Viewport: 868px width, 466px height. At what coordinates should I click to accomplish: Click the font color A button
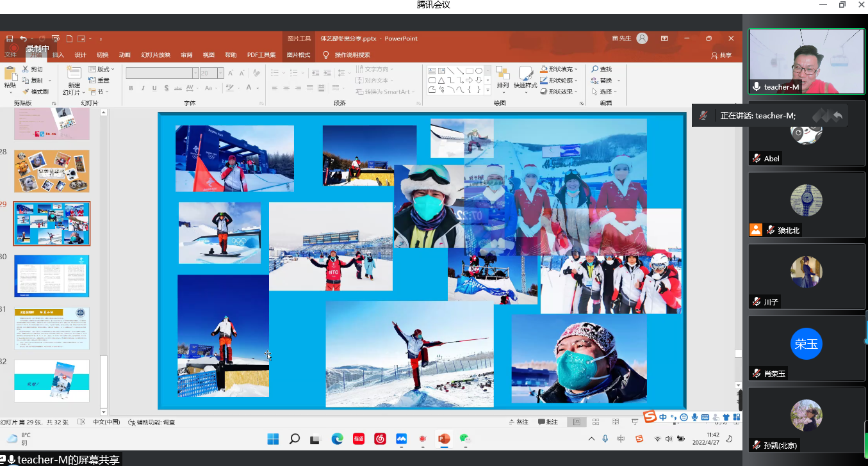[x=249, y=88]
